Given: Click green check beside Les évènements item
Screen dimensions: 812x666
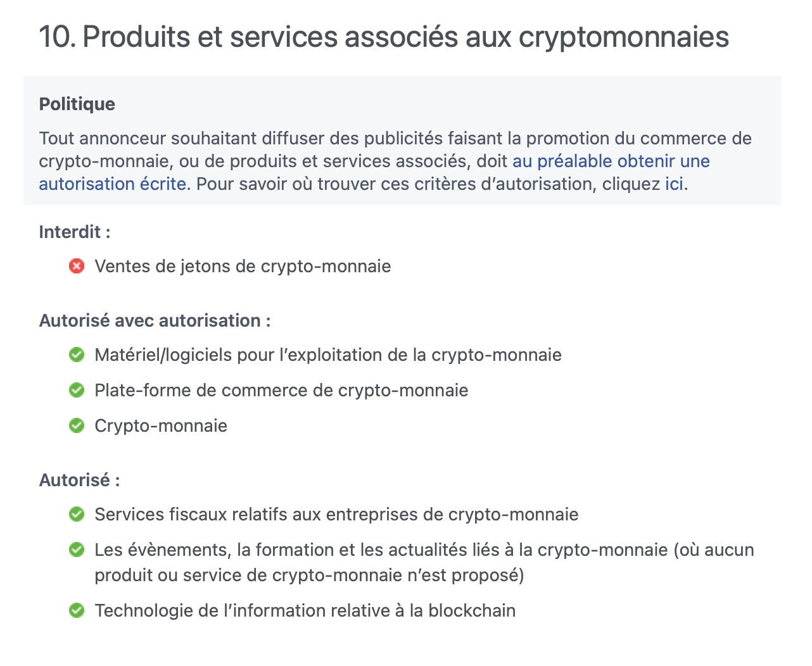Looking at the screenshot, I should coord(77,550).
